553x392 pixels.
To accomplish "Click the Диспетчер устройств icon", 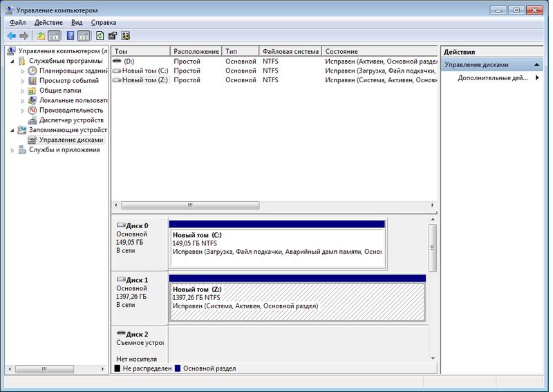I will click(x=32, y=120).
